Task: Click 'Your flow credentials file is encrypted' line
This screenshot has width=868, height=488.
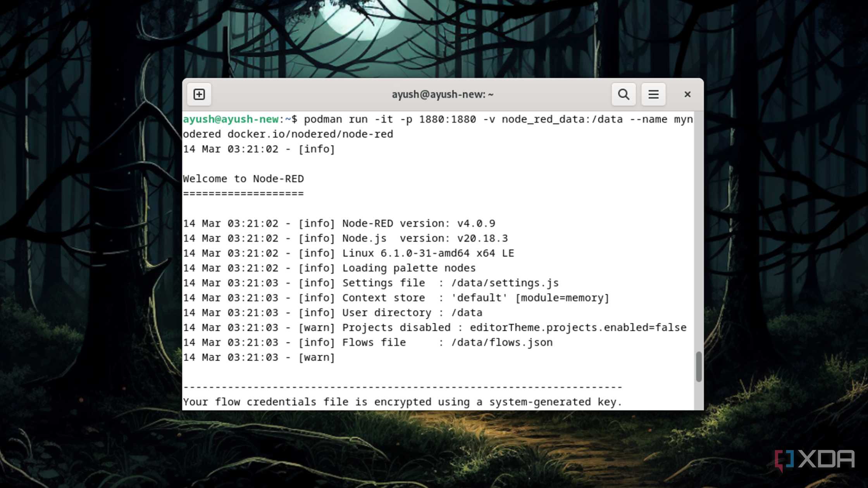Action: click(x=402, y=402)
